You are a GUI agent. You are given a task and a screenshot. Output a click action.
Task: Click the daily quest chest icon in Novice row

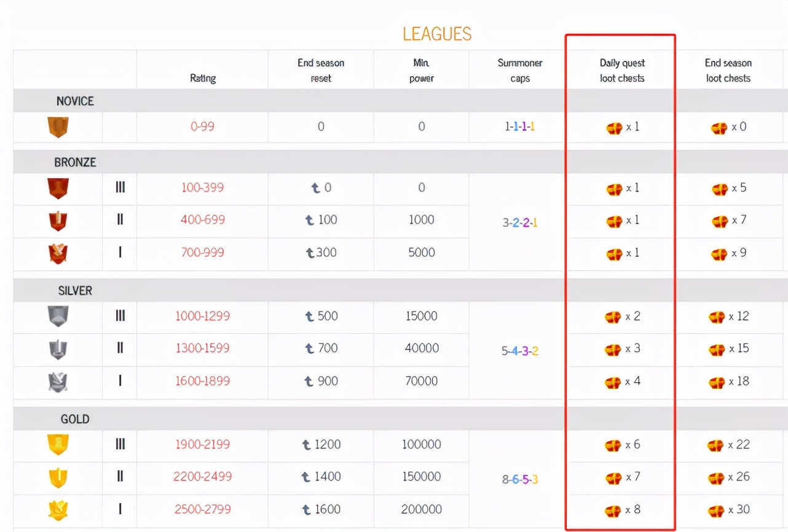(x=614, y=128)
